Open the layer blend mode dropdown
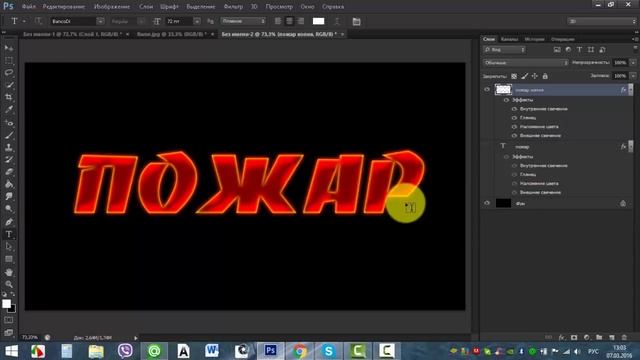 pos(526,63)
